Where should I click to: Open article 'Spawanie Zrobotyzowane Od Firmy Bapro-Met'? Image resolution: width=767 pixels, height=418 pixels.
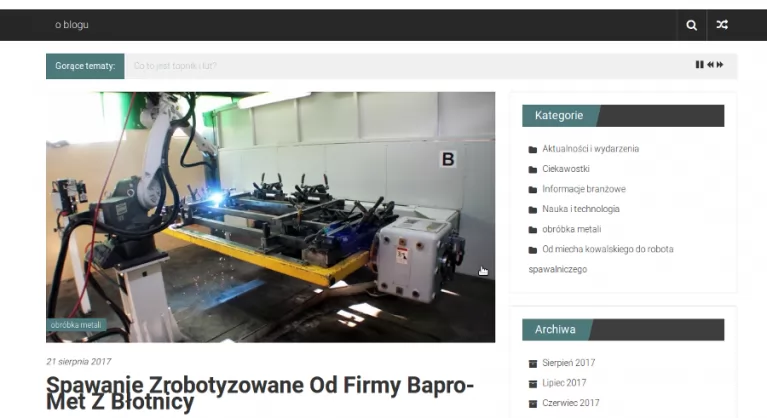tap(260, 394)
